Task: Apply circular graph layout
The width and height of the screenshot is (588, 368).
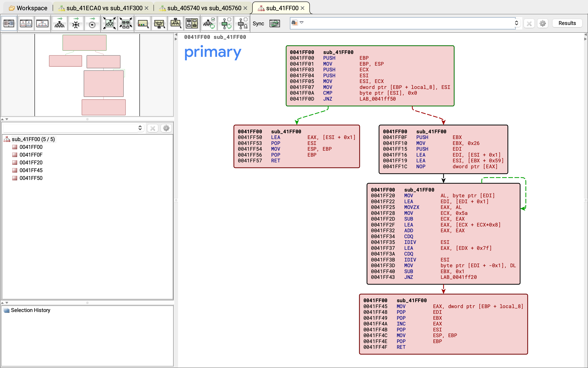Action: point(92,23)
